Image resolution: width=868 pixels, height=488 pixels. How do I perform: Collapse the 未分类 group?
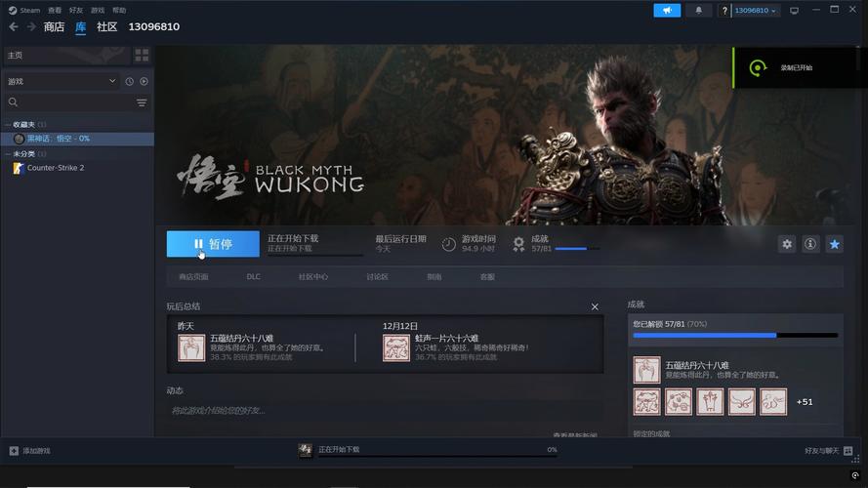click(x=6, y=154)
